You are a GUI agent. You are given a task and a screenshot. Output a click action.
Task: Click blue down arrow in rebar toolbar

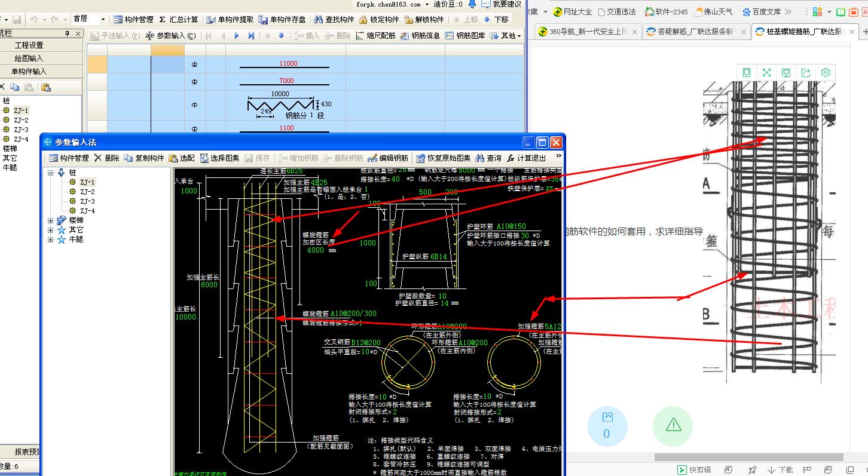click(x=282, y=36)
